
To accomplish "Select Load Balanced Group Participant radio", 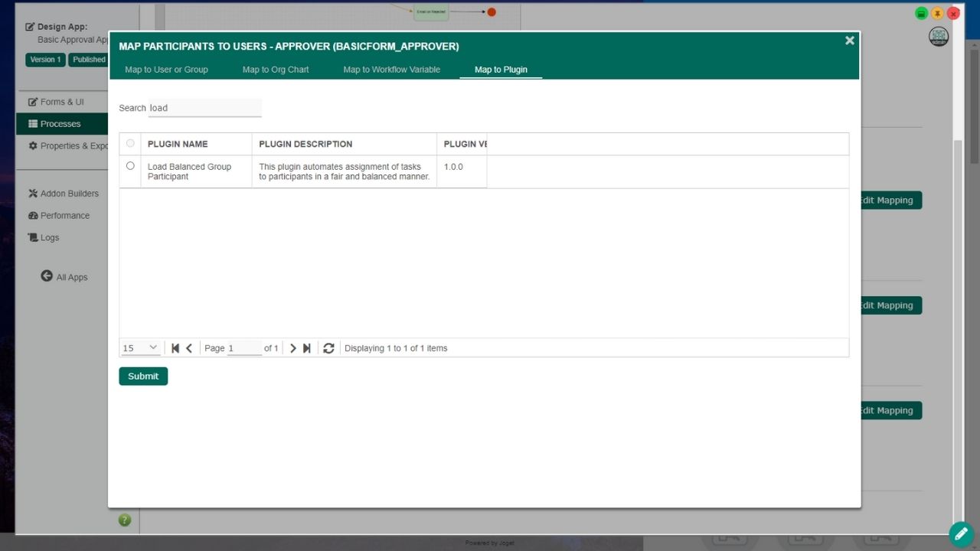I will tap(130, 166).
